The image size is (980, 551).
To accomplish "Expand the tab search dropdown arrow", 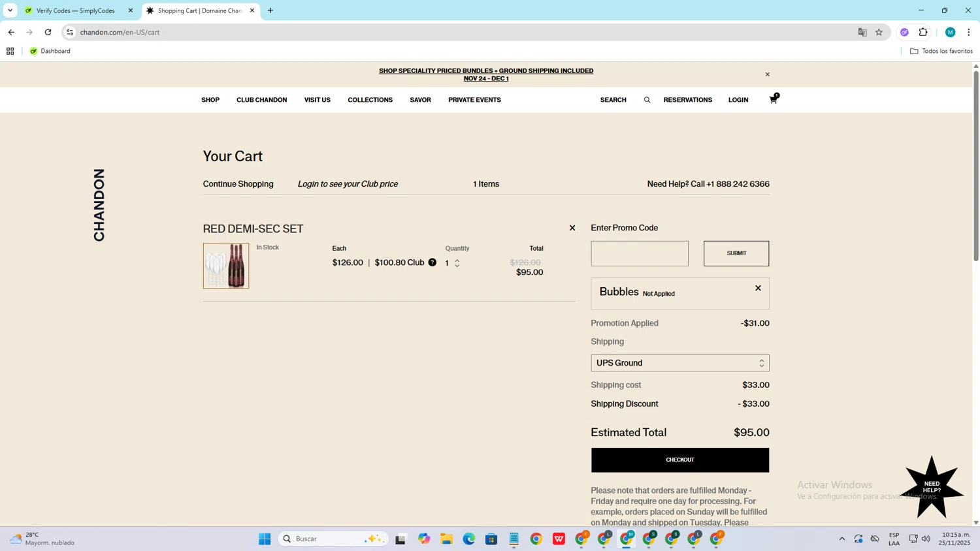I will tap(10, 10).
